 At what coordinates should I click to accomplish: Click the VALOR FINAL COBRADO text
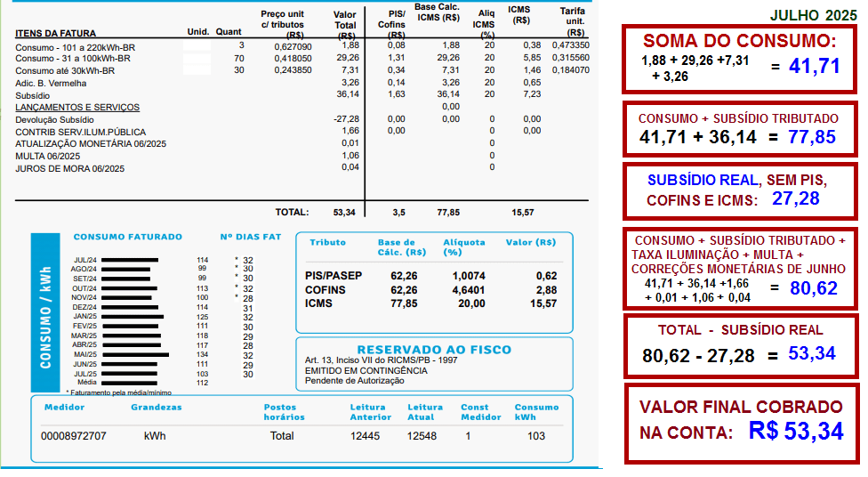click(741, 407)
